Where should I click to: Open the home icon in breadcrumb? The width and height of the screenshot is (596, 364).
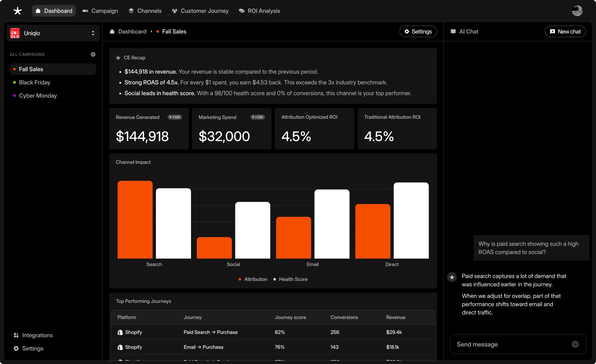pyautogui.click(x=112, y=31)
